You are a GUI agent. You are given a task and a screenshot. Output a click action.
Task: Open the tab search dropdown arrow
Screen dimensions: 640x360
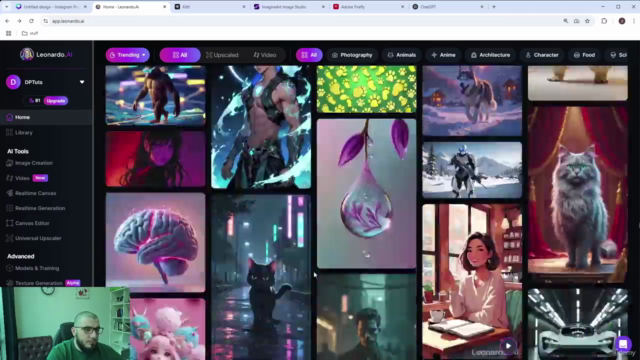coord(6,7)
